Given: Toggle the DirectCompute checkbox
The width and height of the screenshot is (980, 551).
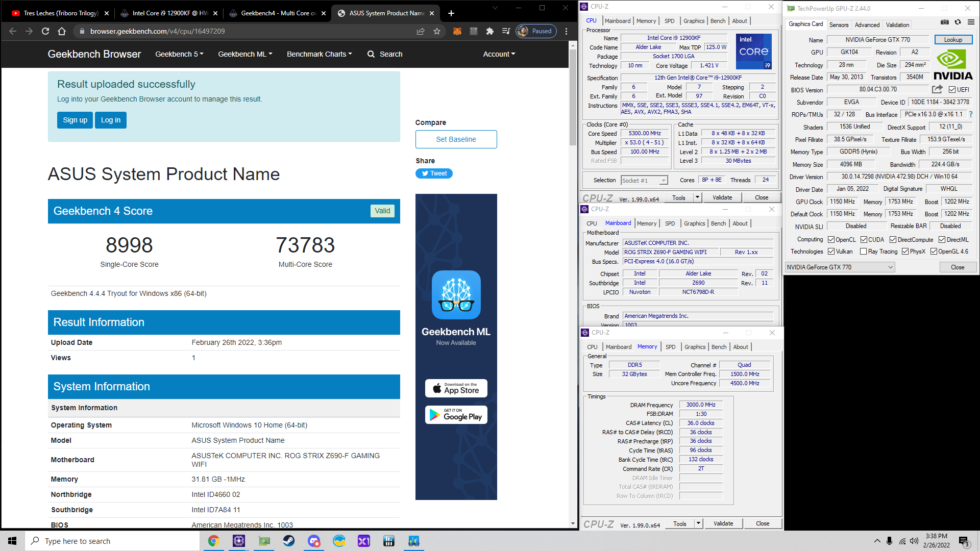Looking at the screenshot, I should pos(893,240).
